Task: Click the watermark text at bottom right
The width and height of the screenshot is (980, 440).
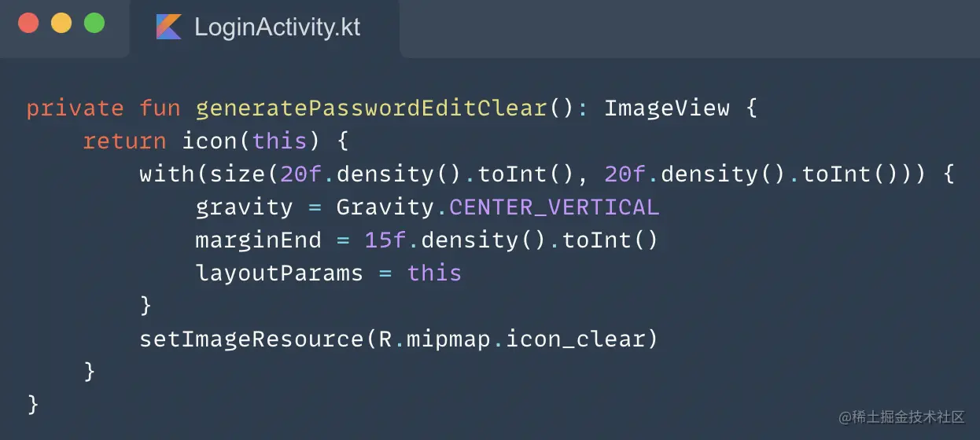Action: click(901, 416)
